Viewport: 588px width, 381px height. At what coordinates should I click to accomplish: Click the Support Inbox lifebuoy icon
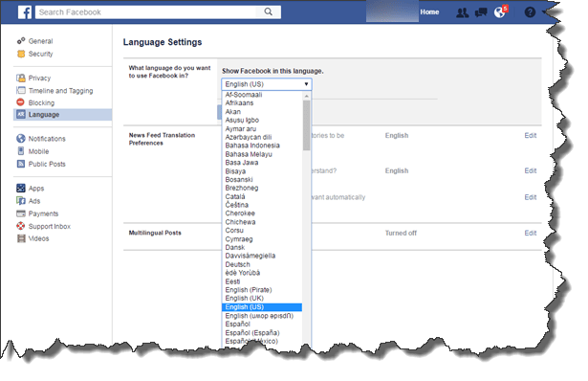[21, 226]
